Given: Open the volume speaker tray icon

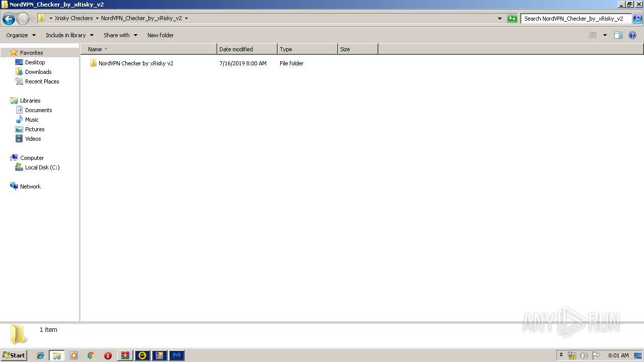Looking at the screenshot, I should pos(584,355).
